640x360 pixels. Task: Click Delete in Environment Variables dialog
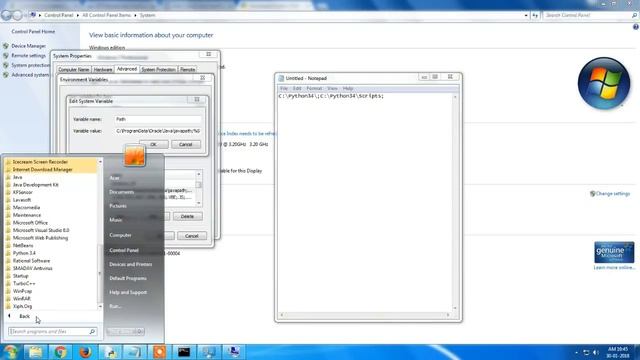tap(187, 216)
